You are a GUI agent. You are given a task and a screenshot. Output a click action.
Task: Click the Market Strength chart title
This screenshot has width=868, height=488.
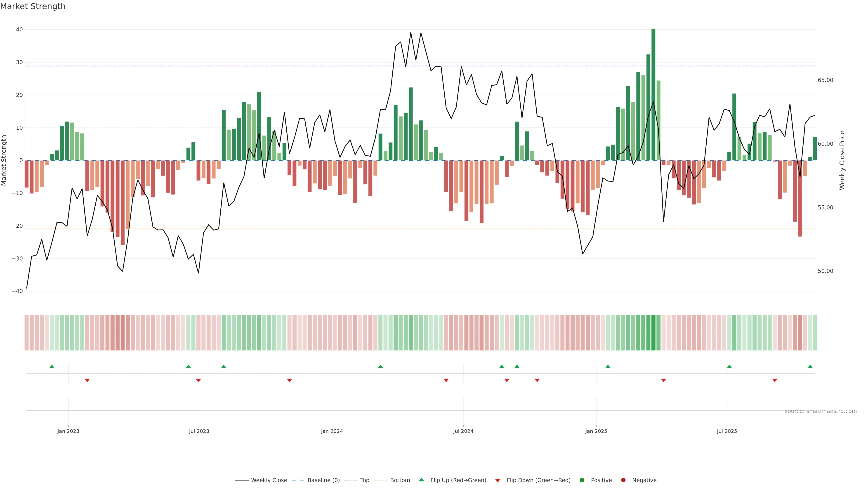coord(33,6)
